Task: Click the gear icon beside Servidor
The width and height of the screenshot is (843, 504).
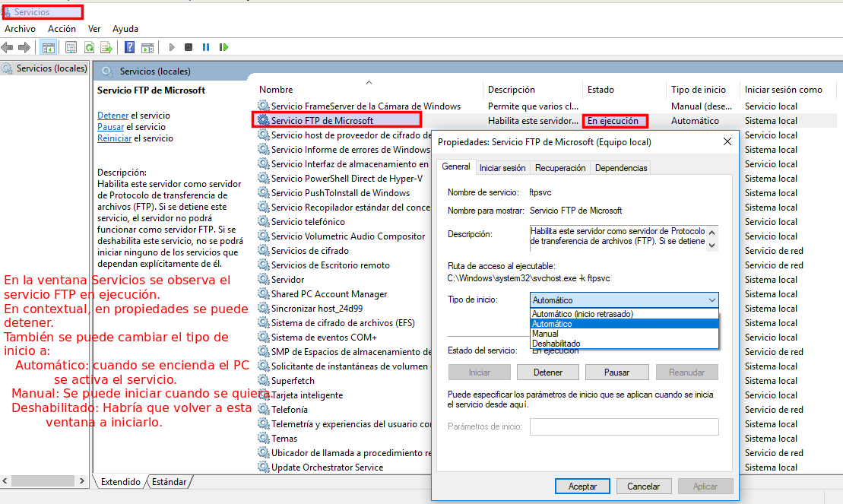Action: tap(264, 279)
